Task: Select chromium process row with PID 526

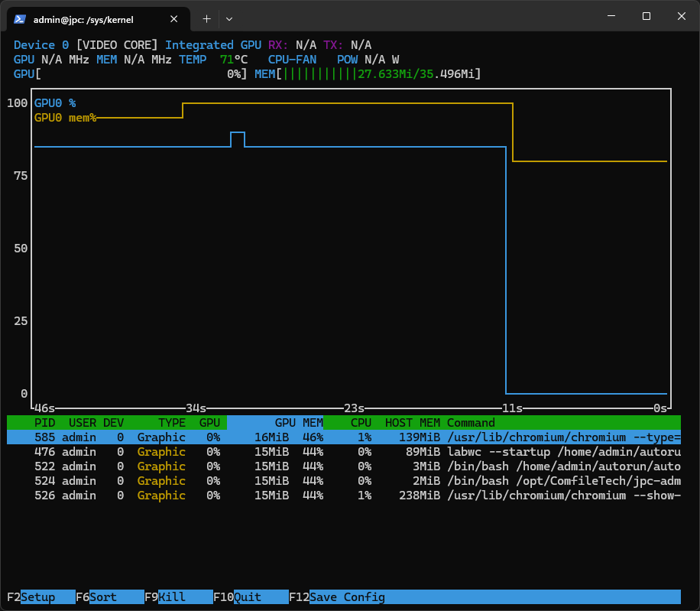Action: [x=344, y=496]
